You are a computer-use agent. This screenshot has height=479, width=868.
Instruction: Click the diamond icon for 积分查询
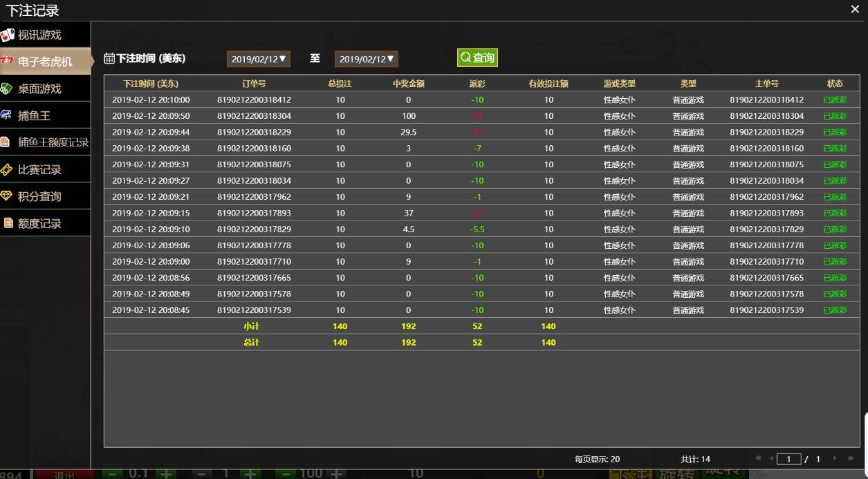[x=7, y=196]
